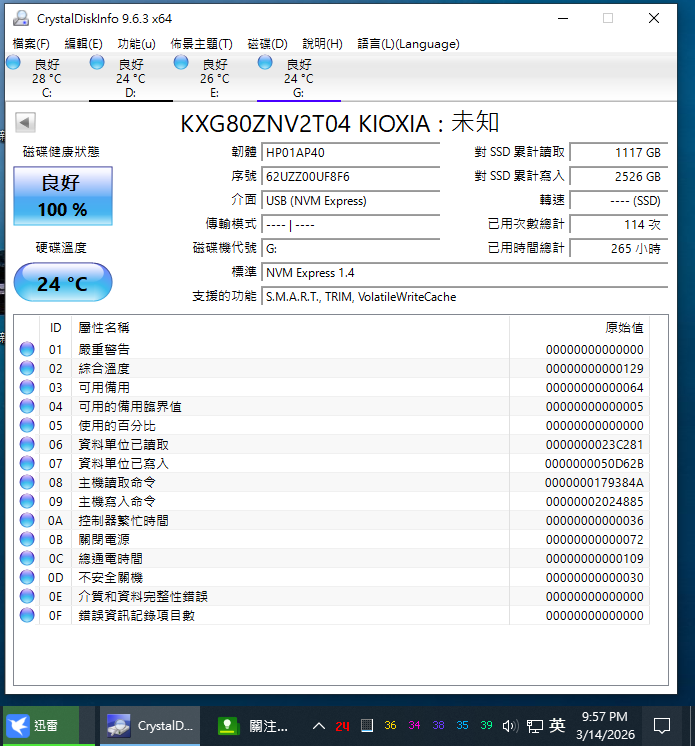Open 迅雷 from the taskbar
695x746 pixels.
(x=41, y=726)
